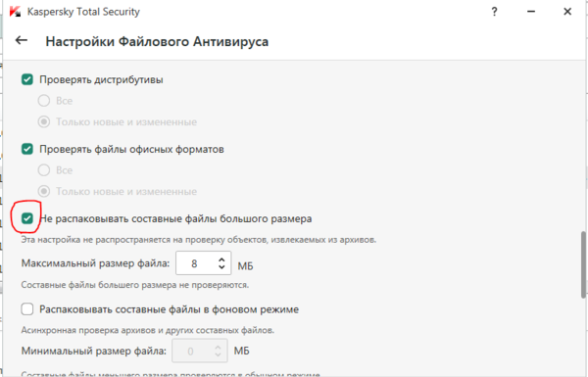Viewport: 588px width, 377px height.
Task: Open help via question mark icon
Action: tap(494, 12)
